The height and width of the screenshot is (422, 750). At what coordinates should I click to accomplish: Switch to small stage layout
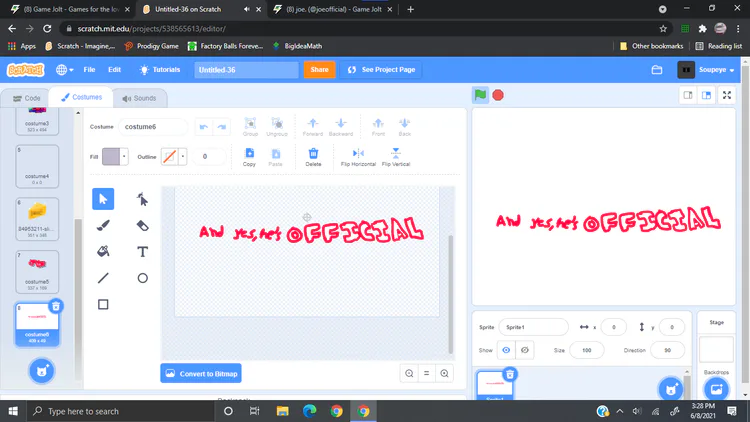coord(688,95)
